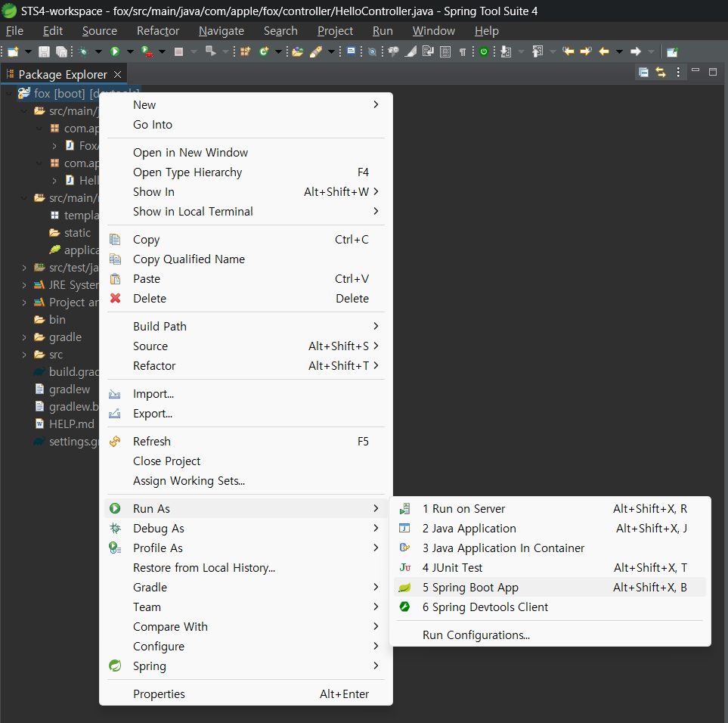Image resolution: width=728 pixels, height=723 pixels.
Task: Click the Open Type toolbar icon
Action: pyautogui.click(x=298, y=51)
